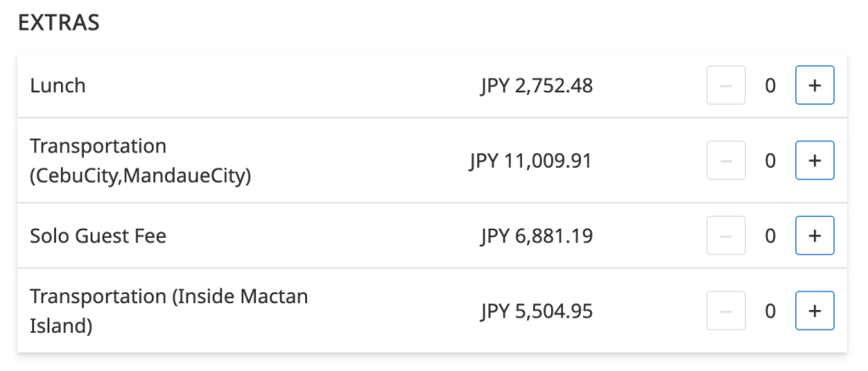The width and height of the screenshot is (868, 371).
Task: Click the Lunch quantity value
Action: 771,86
